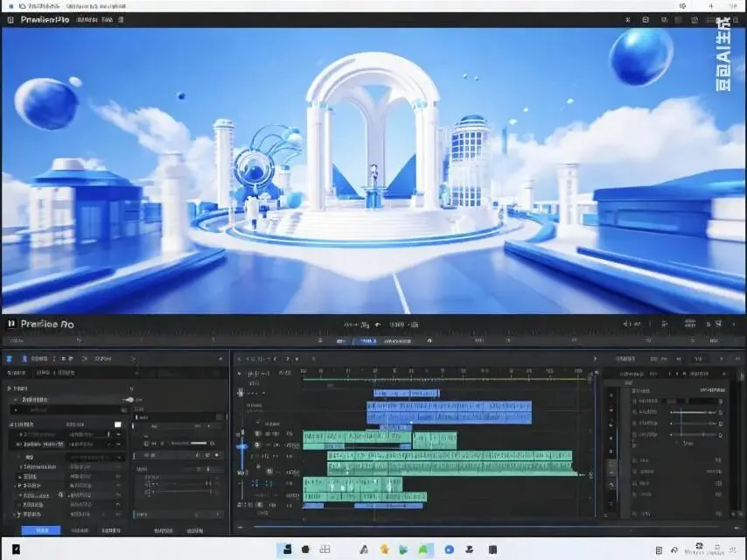747x560 pixels.
Task: Click the purple person icon in left panel toolbar
Action: pos(24,359)
